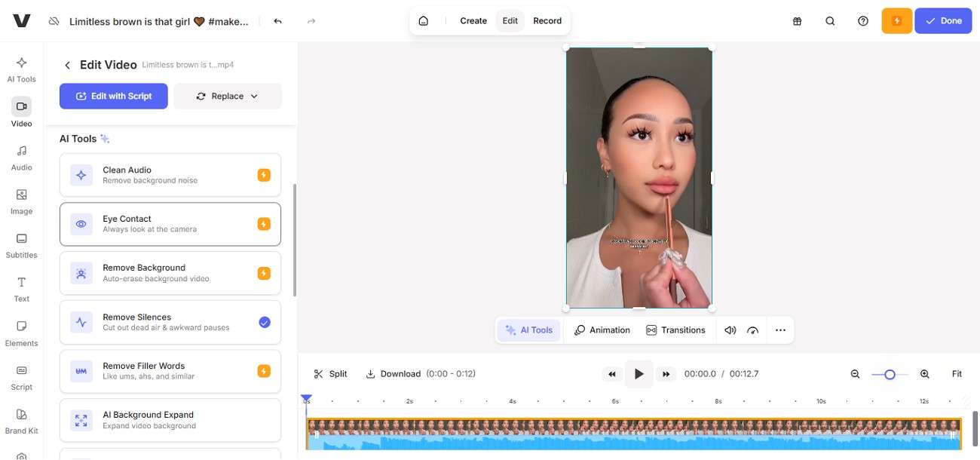This screenshot has height=460, width=980.
Task: Open Animation in preview toolbar
Action: tap(602, 330)
